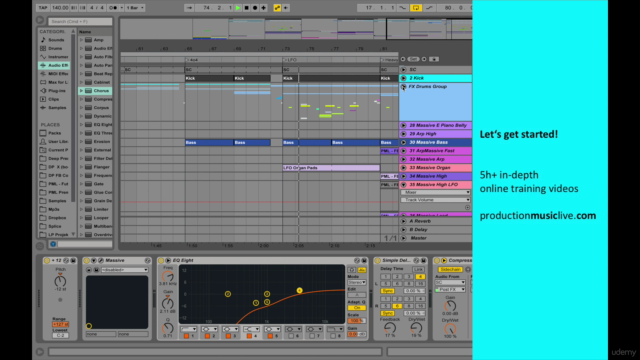
Task: Open the Track Volume automation control chooser
Action: [x=435, y=200]
